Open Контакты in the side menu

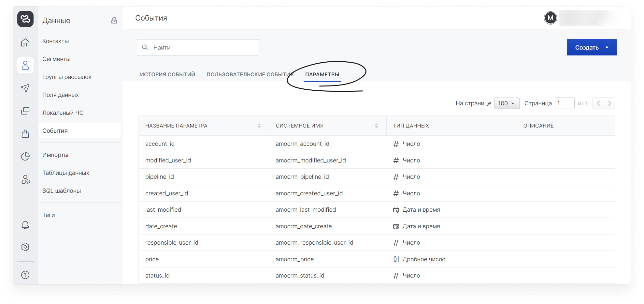tap(55, 41)
